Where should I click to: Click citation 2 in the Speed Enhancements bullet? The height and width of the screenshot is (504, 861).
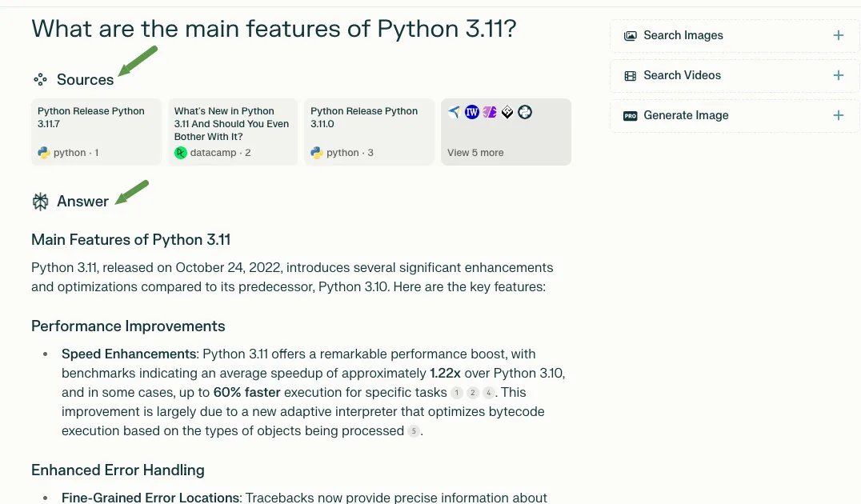pyautogui.click(x=473, y=393)
